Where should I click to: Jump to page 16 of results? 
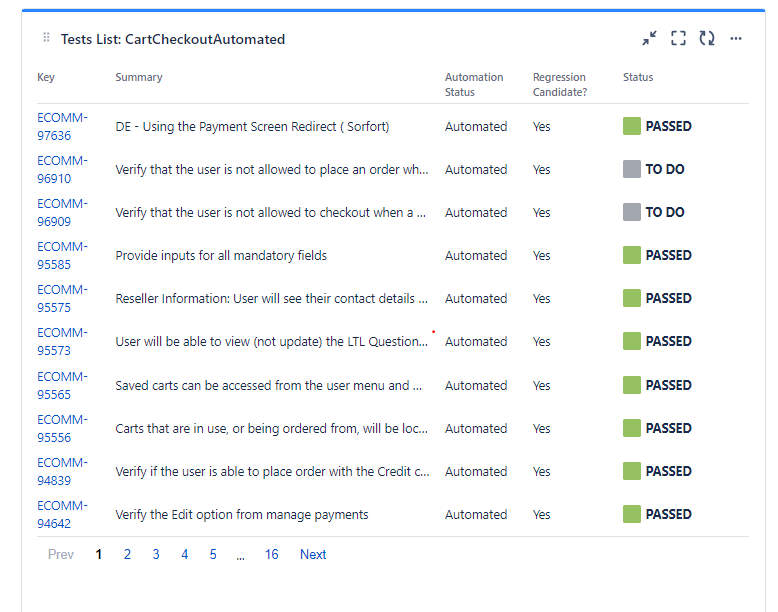271,554
